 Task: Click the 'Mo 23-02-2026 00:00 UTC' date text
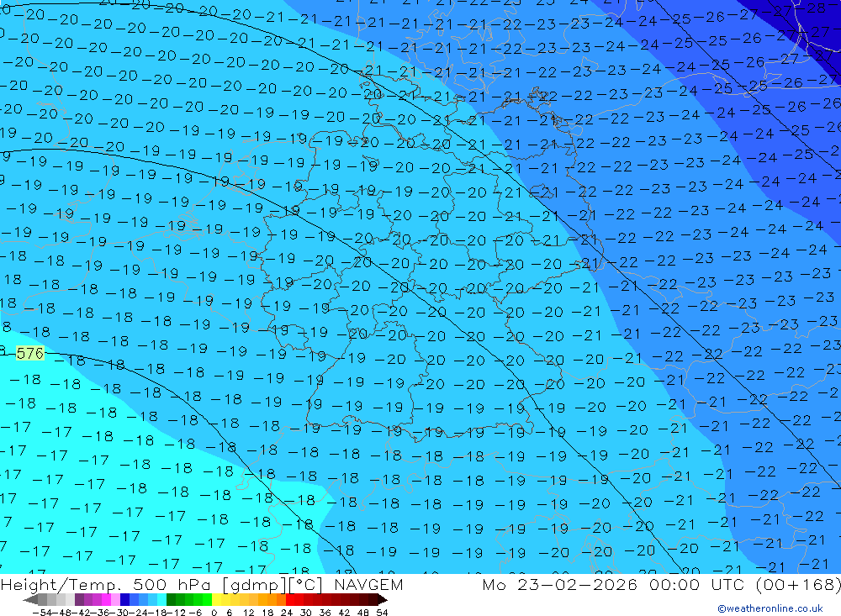pyautogui.click(x=614, y=584)
